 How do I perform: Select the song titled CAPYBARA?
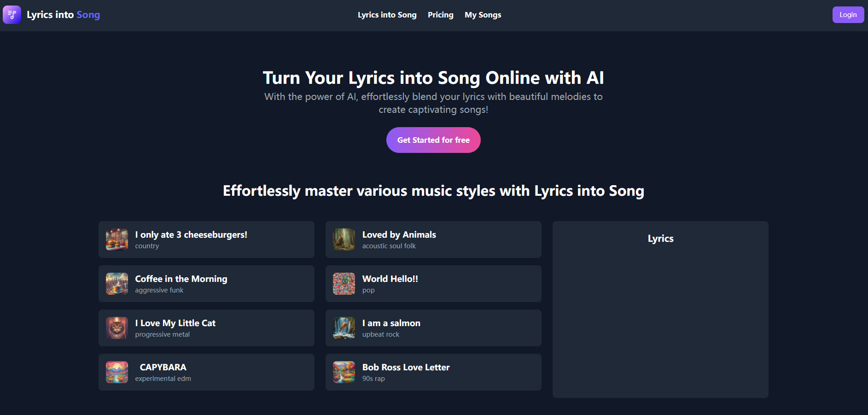pos(163,367)
